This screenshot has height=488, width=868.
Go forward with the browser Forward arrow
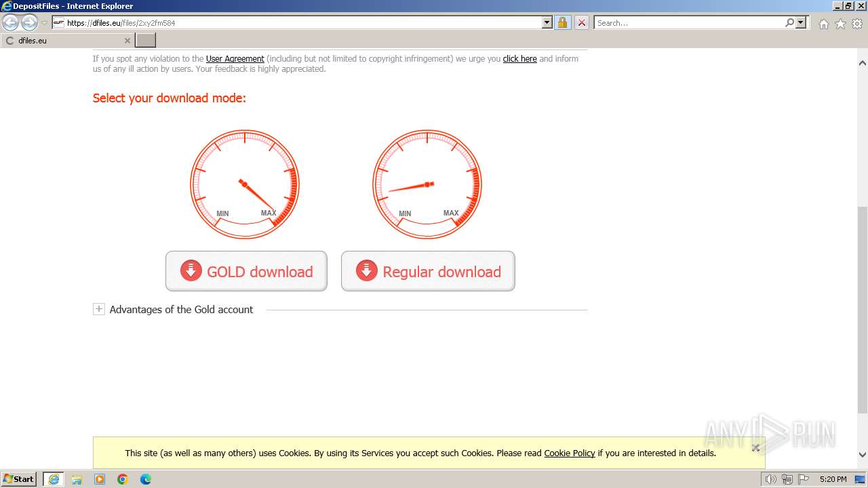(29, 23)
